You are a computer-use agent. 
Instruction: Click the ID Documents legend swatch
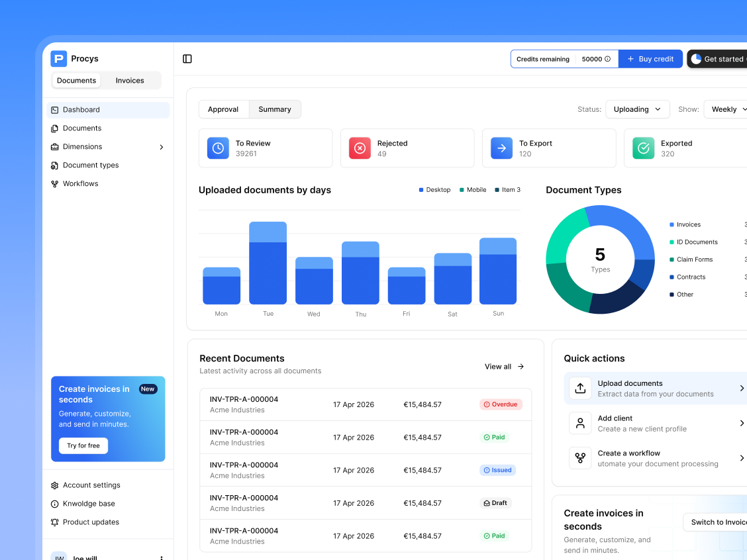pos(672,242)
